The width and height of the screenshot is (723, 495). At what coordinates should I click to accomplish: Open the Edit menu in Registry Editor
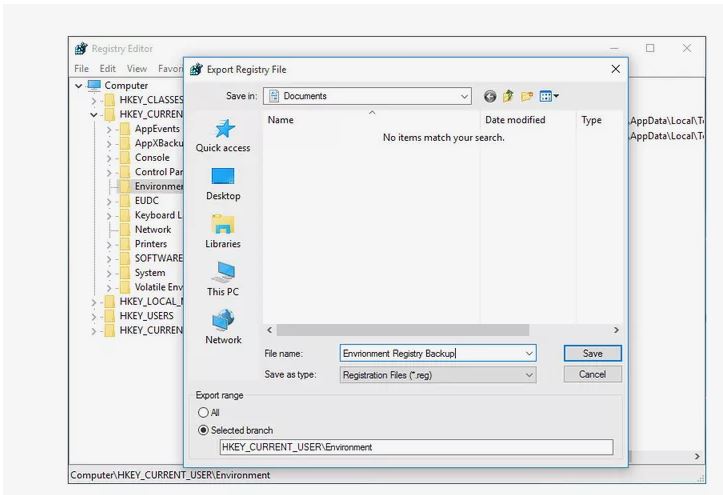pos(108,69)
